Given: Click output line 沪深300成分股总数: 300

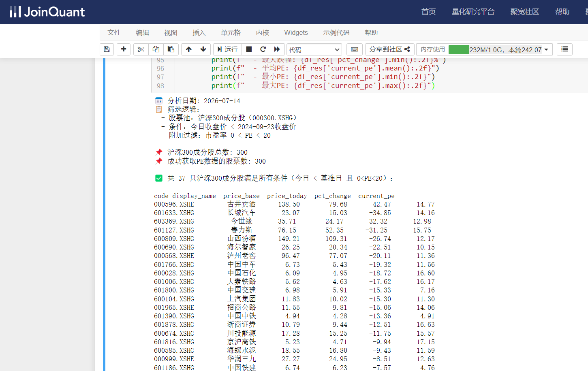Looking at the screenshot, I should pyautogui.click(x=207, y=152).
